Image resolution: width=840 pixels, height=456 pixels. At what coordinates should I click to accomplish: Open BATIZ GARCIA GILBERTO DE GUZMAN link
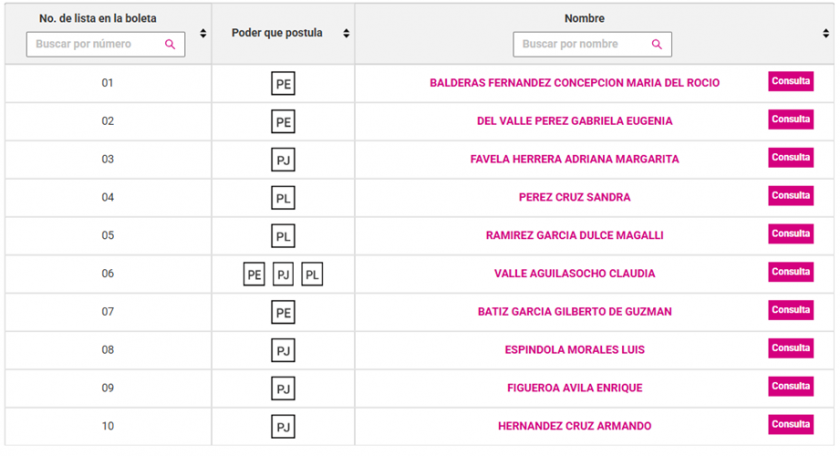(x=574, y=312)
